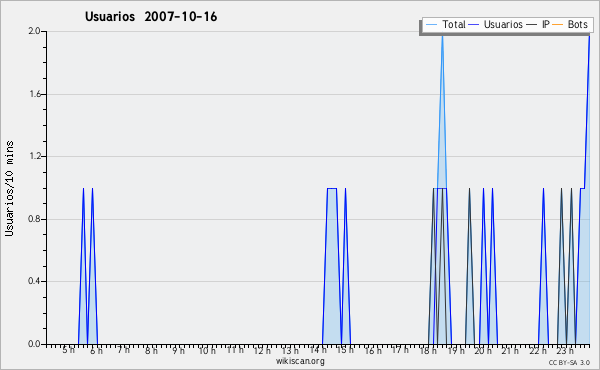Click the y-axis value 0.8
This screenshot has height=370, width=600.
[34, 219]
